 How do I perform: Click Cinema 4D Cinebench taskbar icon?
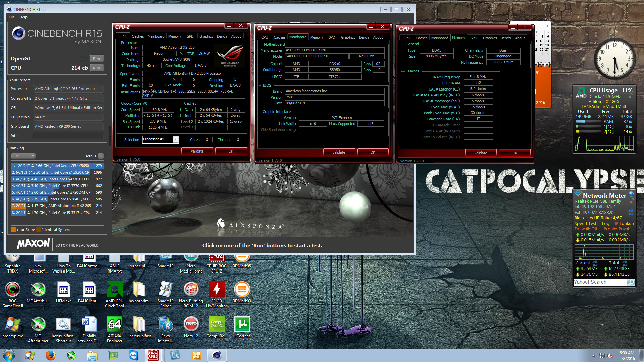tap(217, 355)
